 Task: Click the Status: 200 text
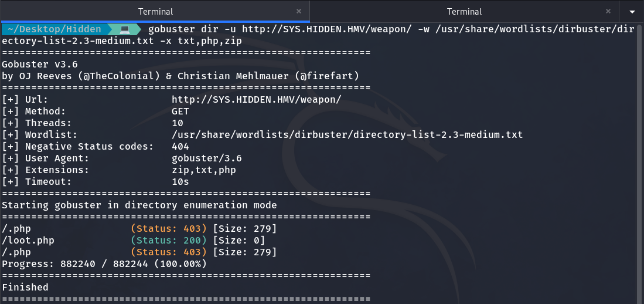(x=169, y=241)
